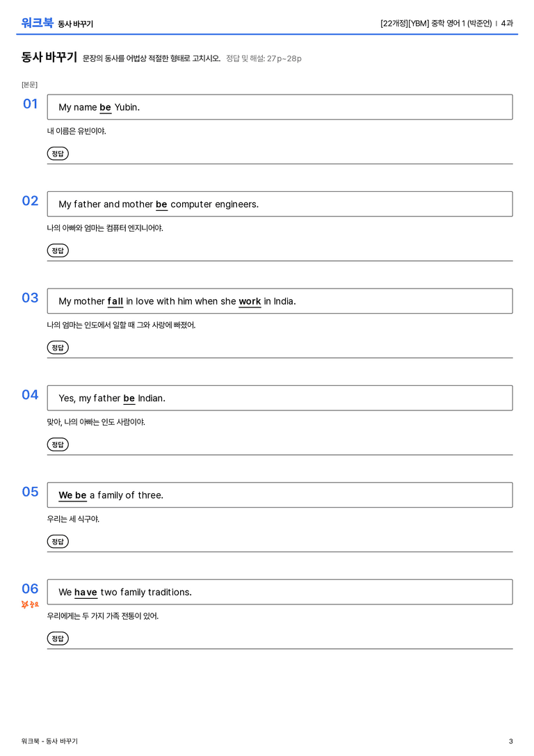Click the 정답 badge under question 03
Viewport: 534px width, 756px height.
[58, 347]
